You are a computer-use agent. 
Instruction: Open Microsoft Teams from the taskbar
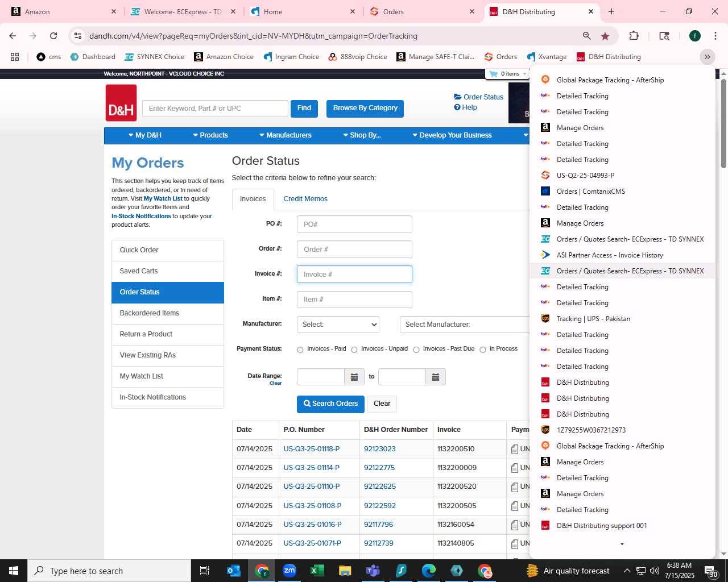pyautogui.click(x=373, y=571)
